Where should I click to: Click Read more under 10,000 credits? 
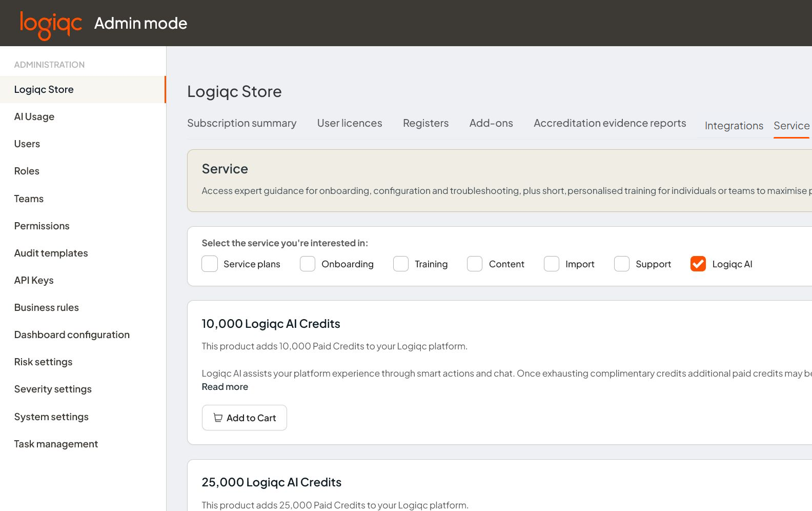(x=225, y=387)
